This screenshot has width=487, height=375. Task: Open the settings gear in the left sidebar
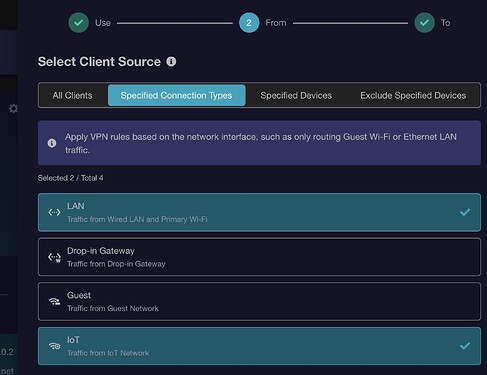(x=13, y=108)
